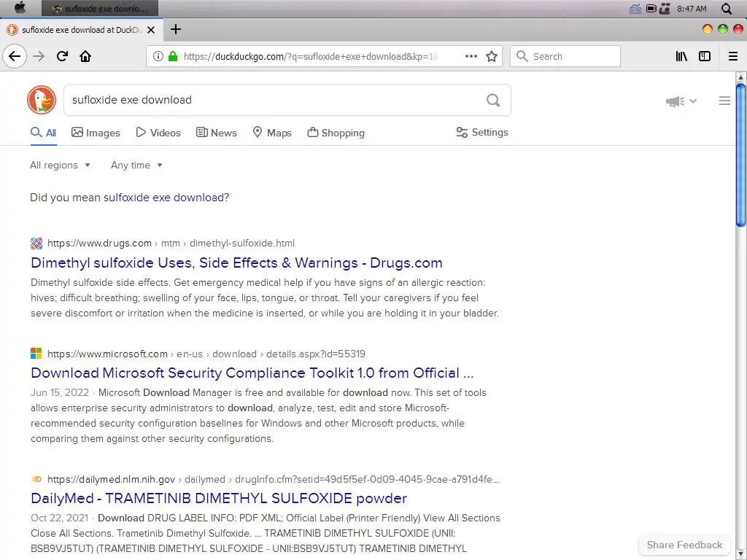
Task: Click the scrollbar down arrow
Action: pyautogui.click(x=741, y=555)
